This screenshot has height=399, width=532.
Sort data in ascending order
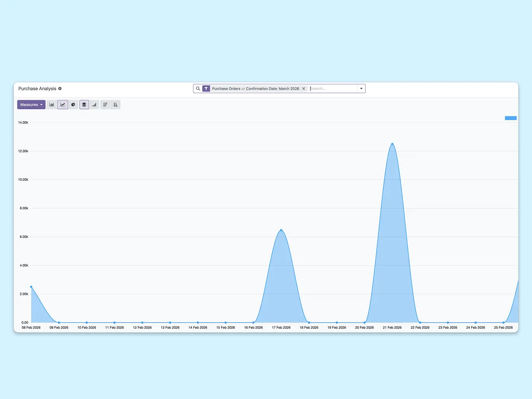pos(116,104)
